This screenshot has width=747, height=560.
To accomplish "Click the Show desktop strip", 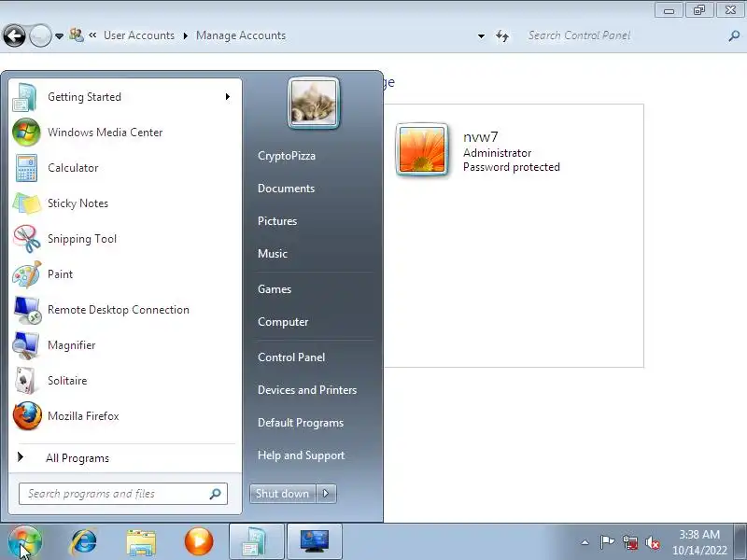I will 740,541.
